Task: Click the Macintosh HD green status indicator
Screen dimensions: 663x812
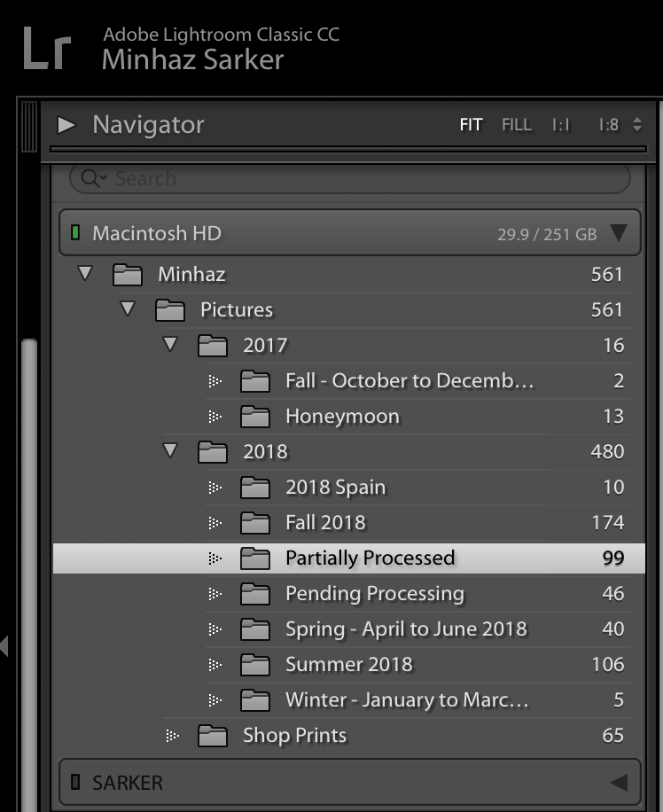Action: [75, 234]
